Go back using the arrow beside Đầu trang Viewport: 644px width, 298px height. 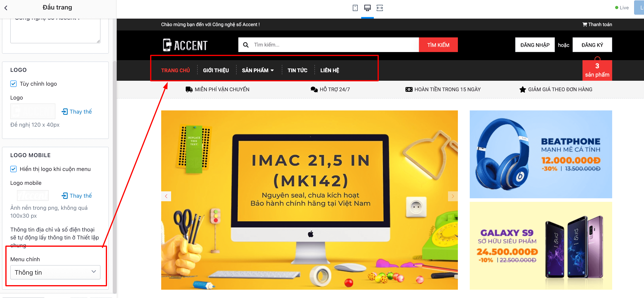click(6, 8)
